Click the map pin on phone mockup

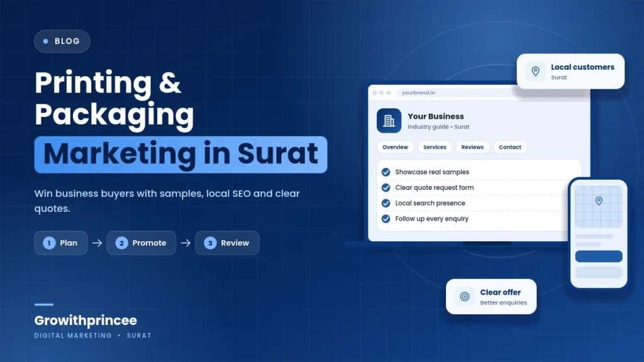[x=599, y=200]
